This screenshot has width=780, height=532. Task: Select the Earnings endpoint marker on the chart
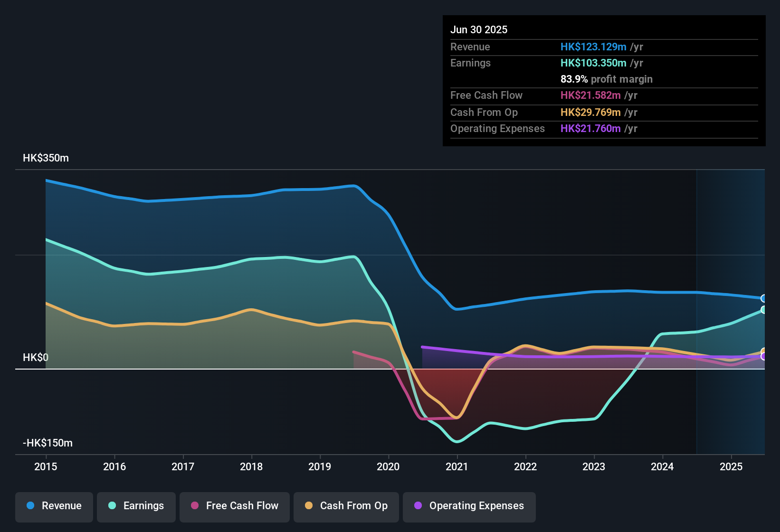pyautogui.click(x=764, y=310)
